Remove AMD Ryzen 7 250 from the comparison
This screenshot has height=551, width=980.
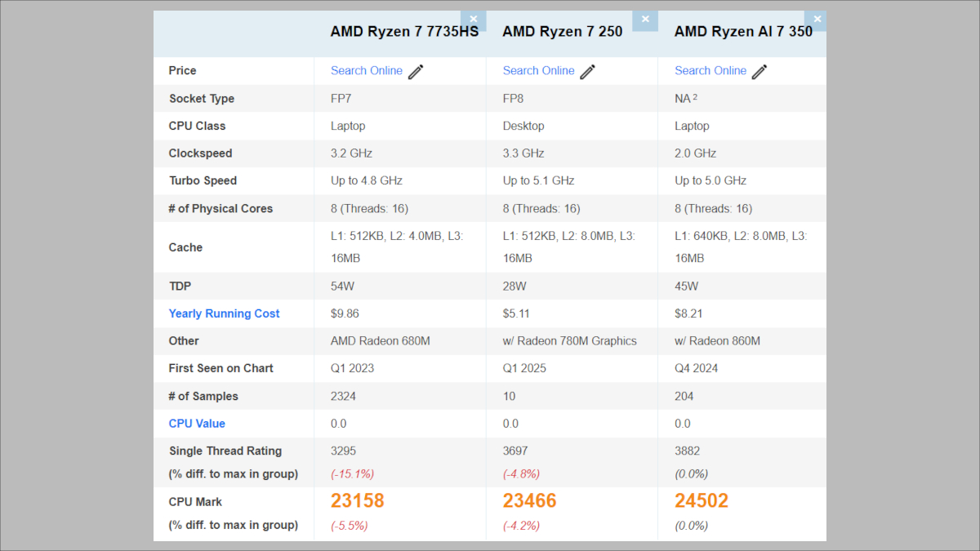(644, 19)
